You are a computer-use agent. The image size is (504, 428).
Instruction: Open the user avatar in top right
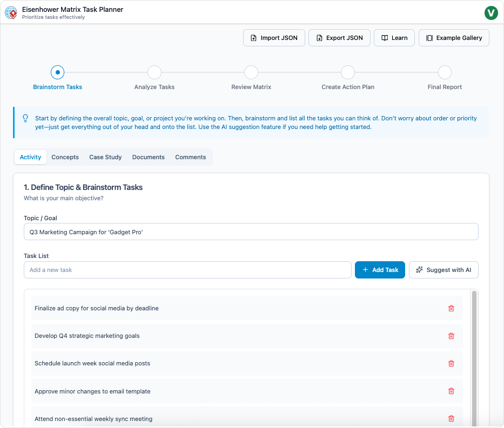491,12
